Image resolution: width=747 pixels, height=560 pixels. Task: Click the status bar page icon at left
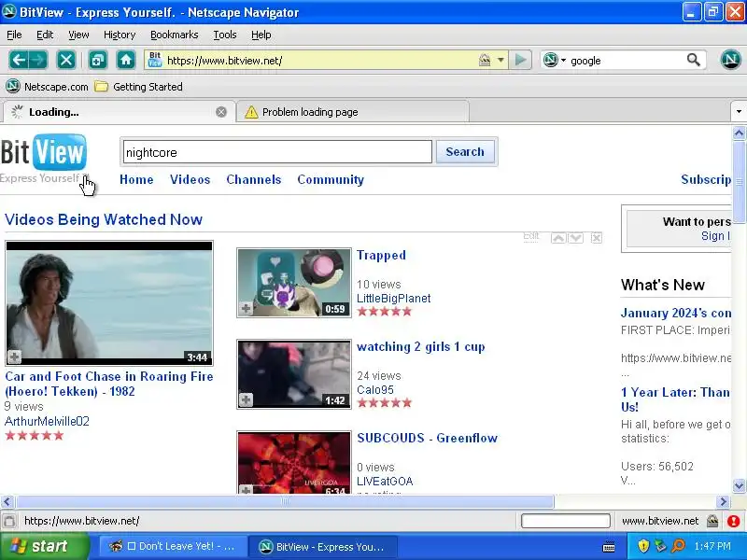tap(9, 521)
